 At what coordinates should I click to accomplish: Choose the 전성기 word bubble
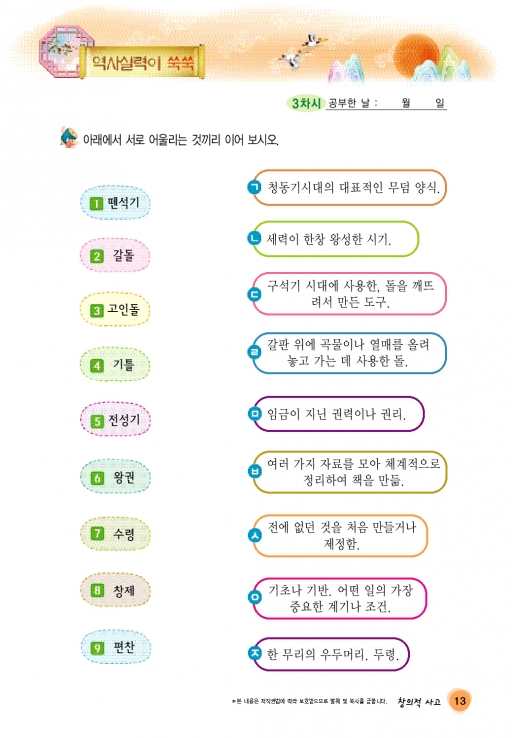tap(115, 420)
